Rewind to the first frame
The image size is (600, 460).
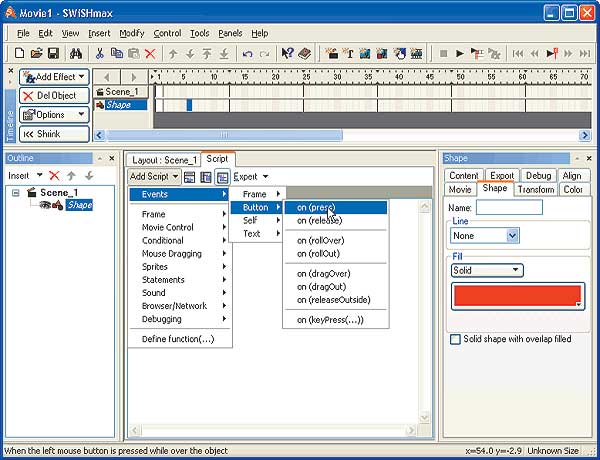pos(518,54)
